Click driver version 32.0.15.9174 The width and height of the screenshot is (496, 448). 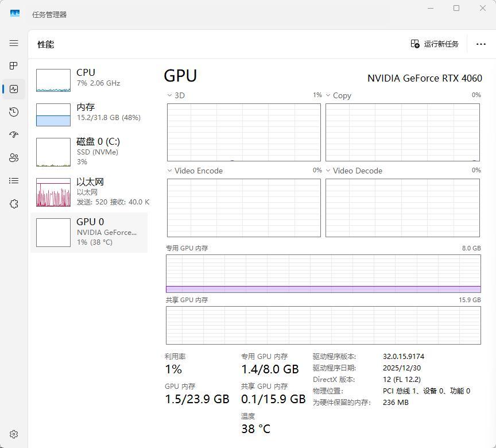pos(404,357)
